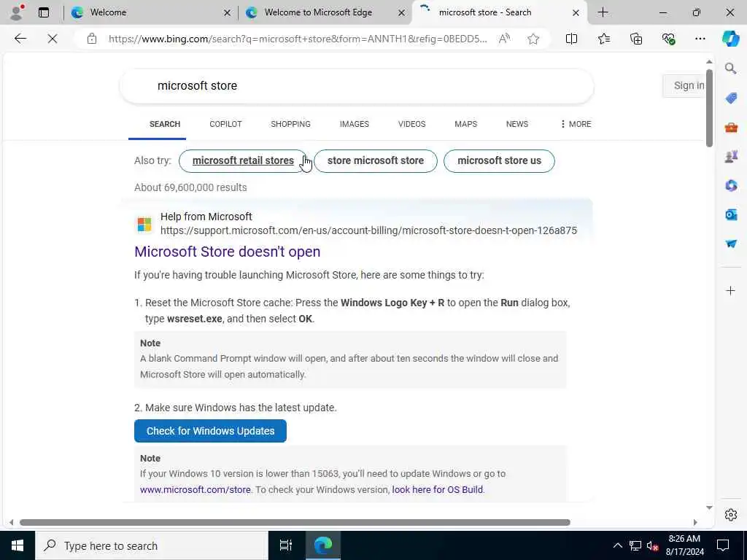Try 'microsoft retail stores' suggestion
Image resolution: width=747 pixels, height=560 pixels.
pos(243,161)
